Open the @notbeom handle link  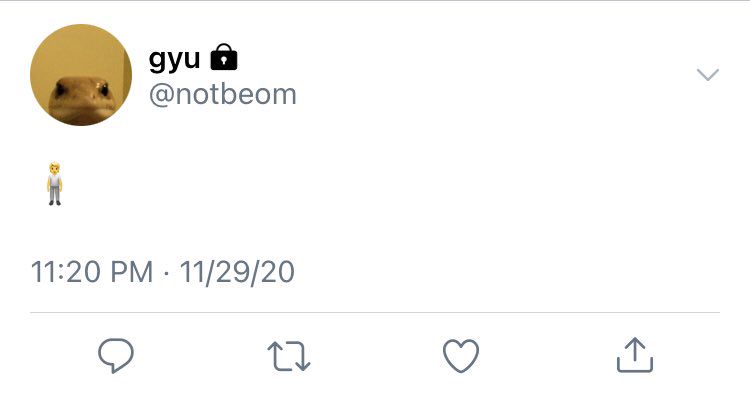coord(222,94)
